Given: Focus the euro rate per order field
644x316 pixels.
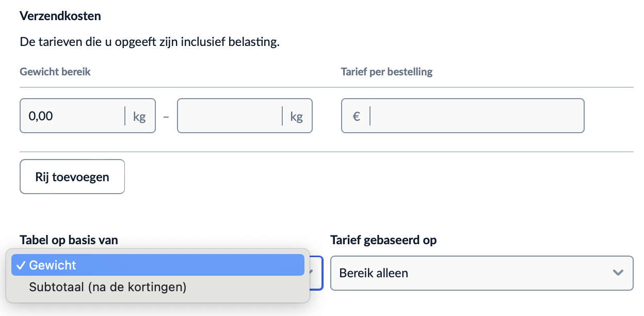Looking at the screenshot, I should pyautogui.click(x=475, y=116).
